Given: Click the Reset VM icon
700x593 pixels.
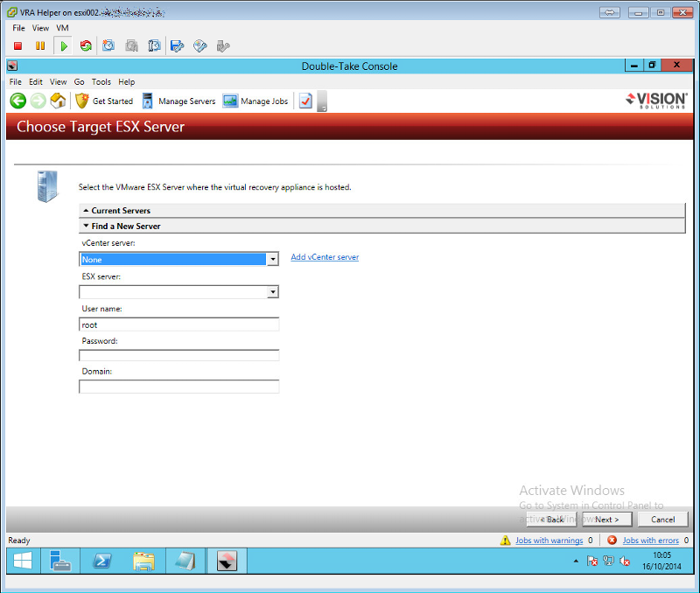Looking at the screenshot, I should coord(86,46).
